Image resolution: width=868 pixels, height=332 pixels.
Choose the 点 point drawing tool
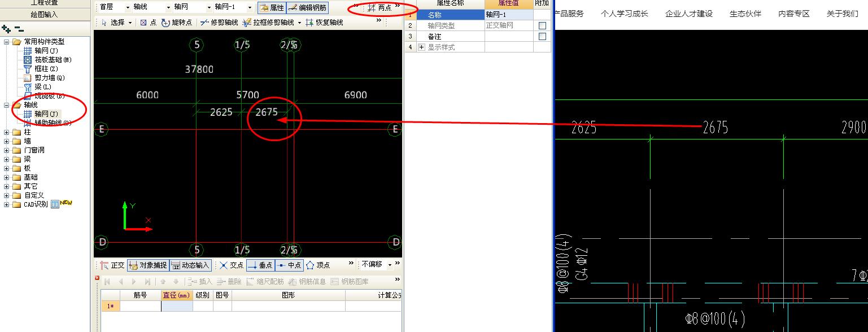(x=148, y=23)
